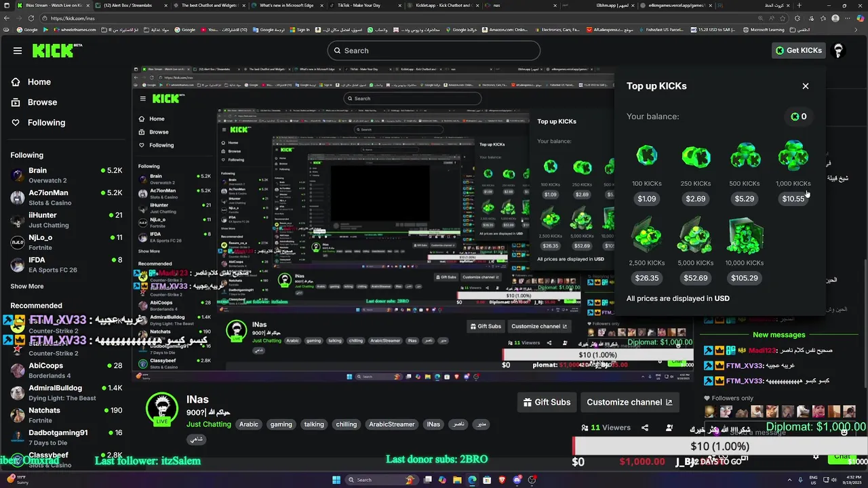This screenshot has width=868, height=488.
Task: Open AbiCoops in Recommended list
Action: [x=66, y=371]
